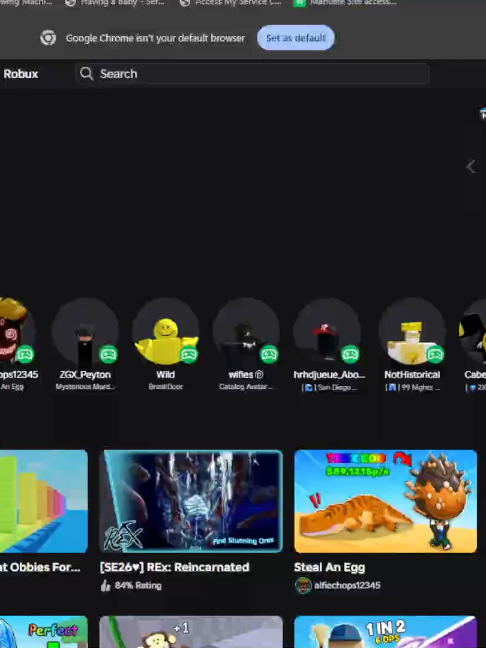
Task: Open alfiechops12345 avatar icon under Steal An Egg
Action: (303, 585)
